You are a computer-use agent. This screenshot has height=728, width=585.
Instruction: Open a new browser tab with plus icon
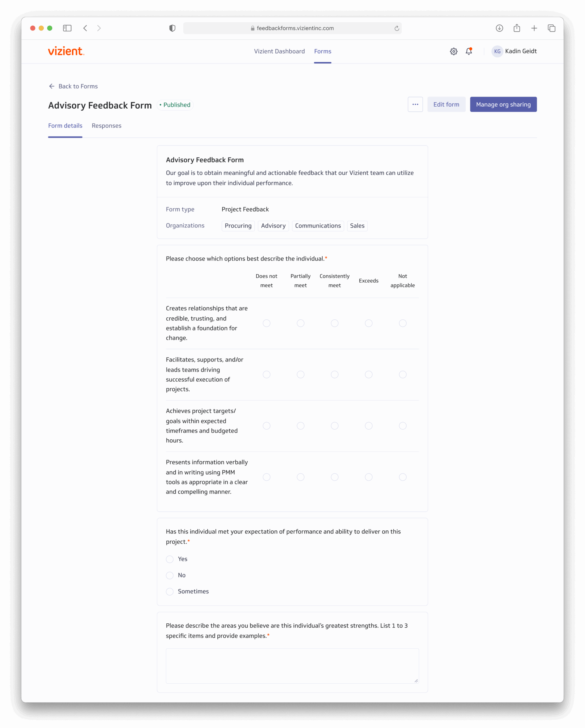[534, 28]
